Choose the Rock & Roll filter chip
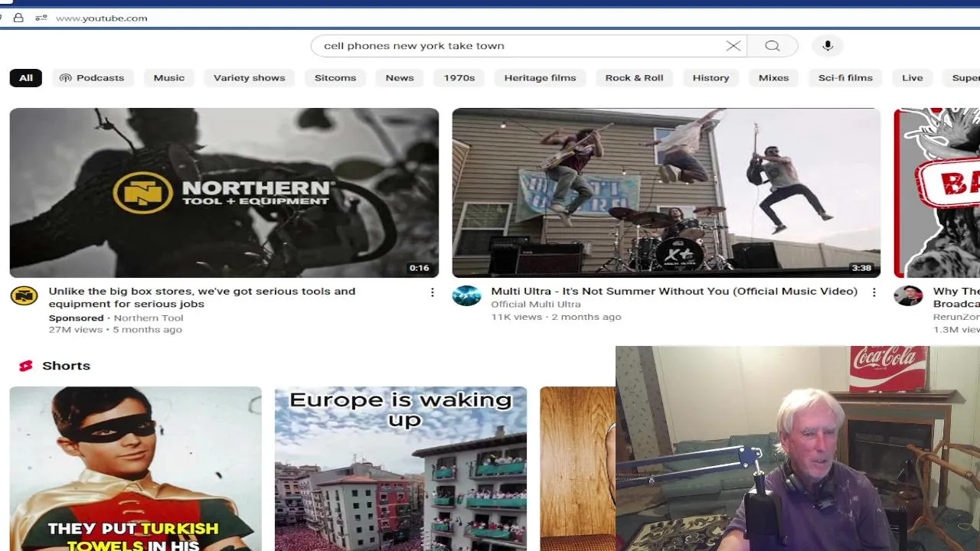This screenshot has width=980, height=551. click(635, 78)
